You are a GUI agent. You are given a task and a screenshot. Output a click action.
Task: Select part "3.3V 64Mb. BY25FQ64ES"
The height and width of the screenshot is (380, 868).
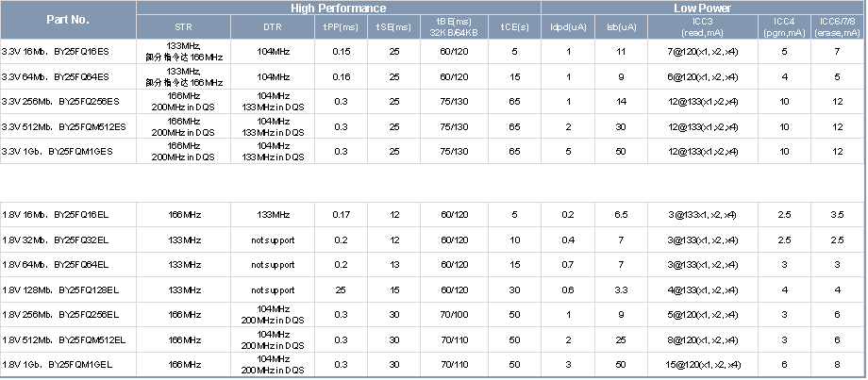point(56,77)
